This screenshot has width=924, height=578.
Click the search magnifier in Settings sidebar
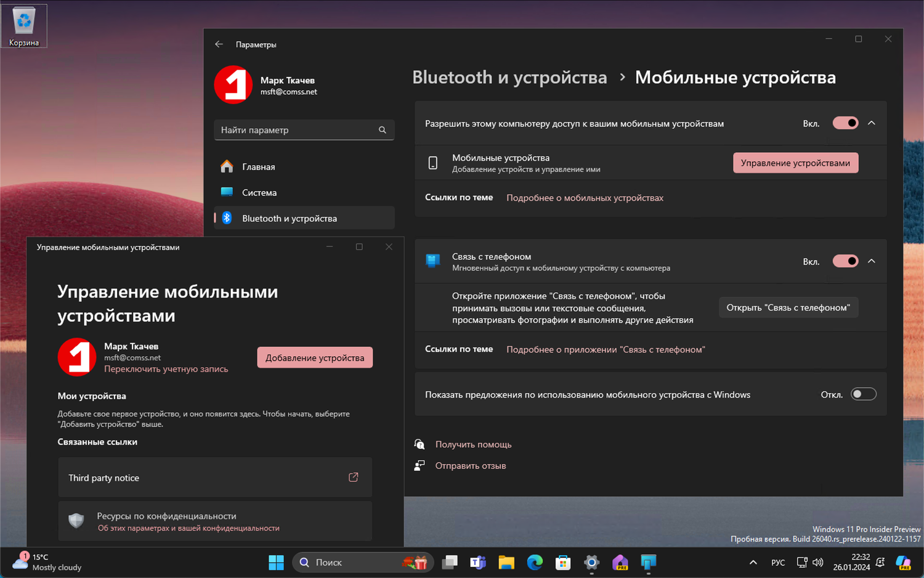coord(383,130)
